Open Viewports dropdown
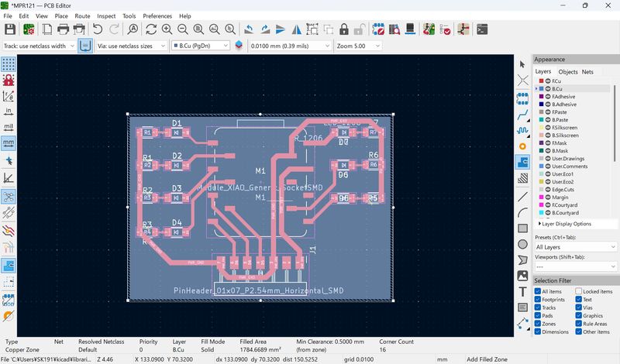 576,266
